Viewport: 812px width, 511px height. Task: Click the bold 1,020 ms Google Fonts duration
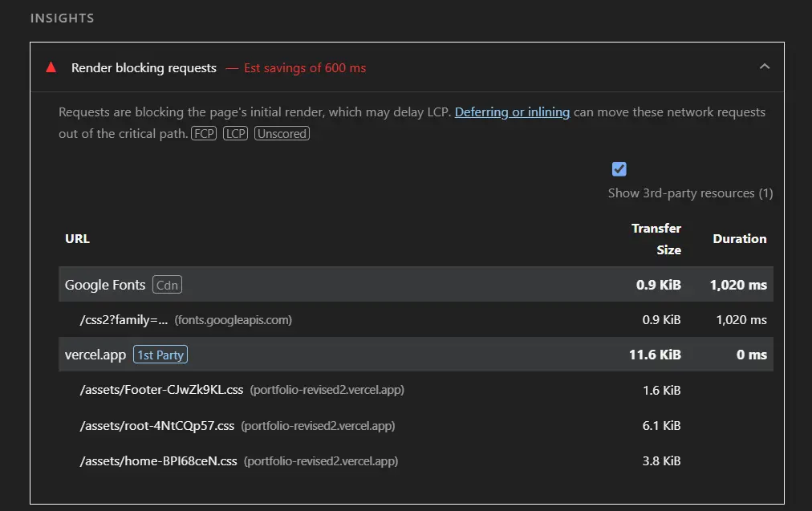click(x=738, y=285)
